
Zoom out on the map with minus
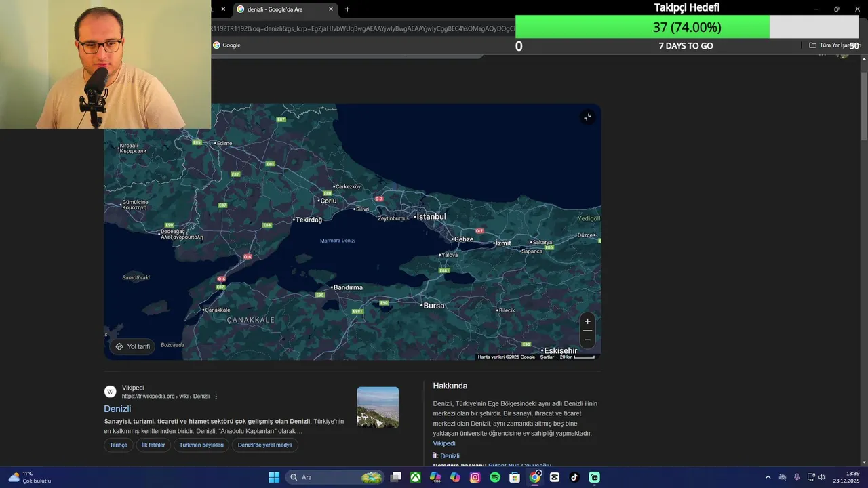pyautogui.click(x=587, y=340)
